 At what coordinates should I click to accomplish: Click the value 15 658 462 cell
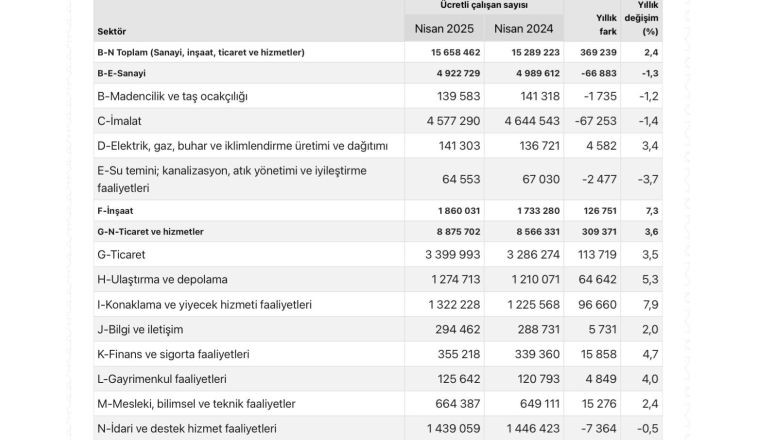[x=456, y=52]
